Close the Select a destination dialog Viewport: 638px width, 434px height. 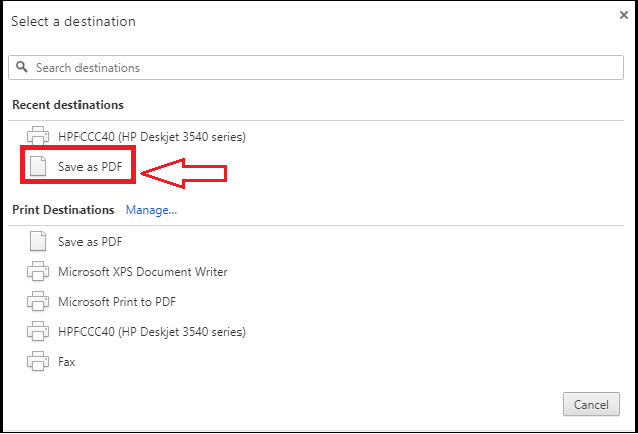point(623,15)
